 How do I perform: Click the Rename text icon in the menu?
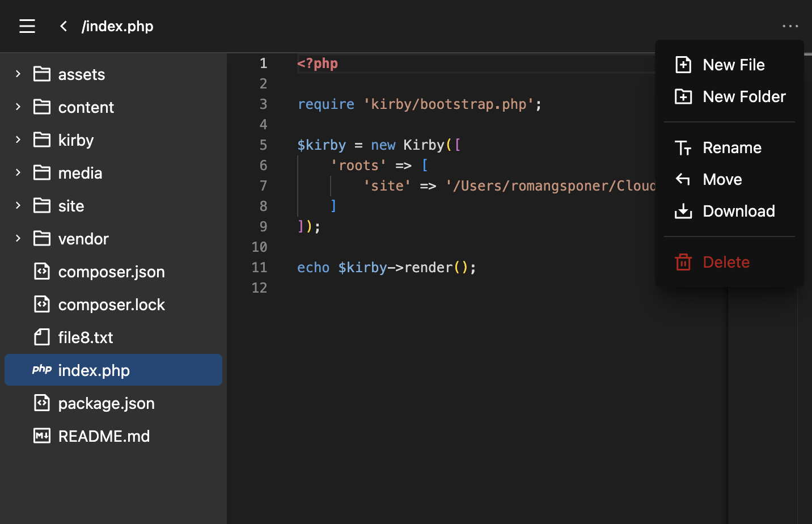[x=683, y=147]
